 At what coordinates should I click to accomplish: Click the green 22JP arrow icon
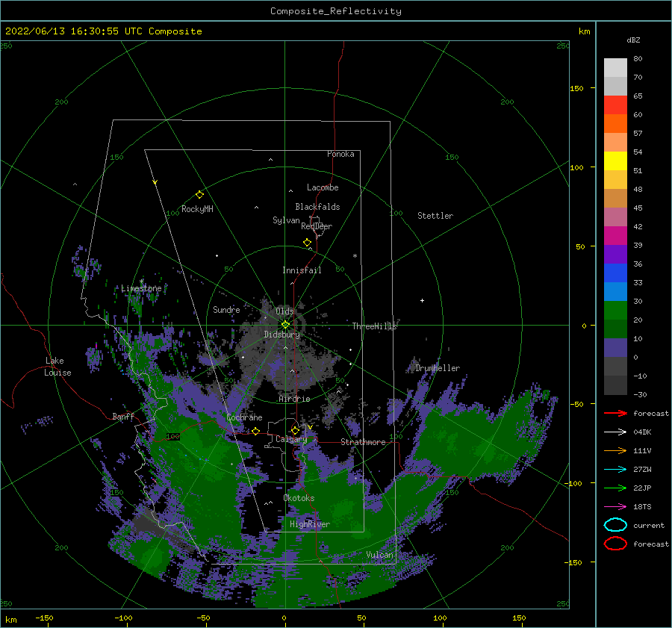(615, 488)
